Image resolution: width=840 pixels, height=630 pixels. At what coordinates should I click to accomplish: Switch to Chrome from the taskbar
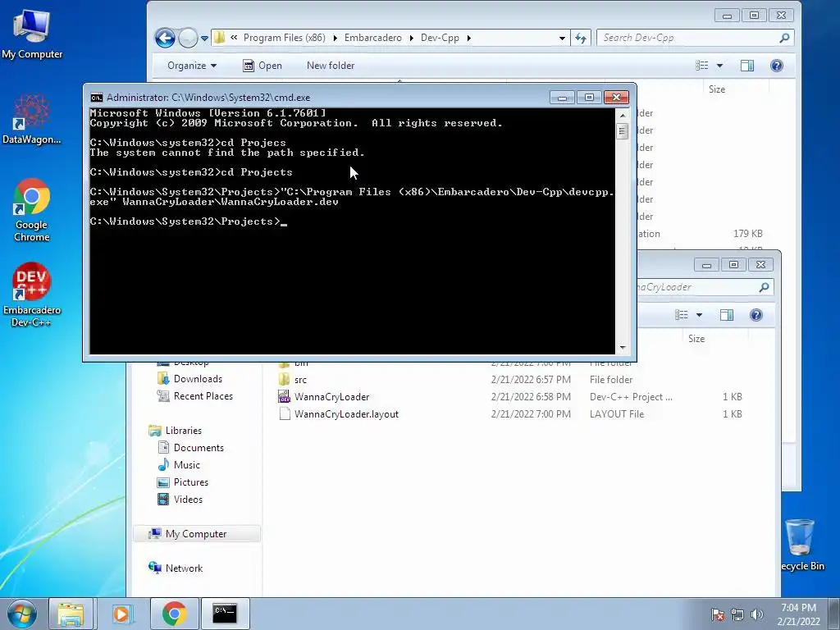[x=174, y=614]
